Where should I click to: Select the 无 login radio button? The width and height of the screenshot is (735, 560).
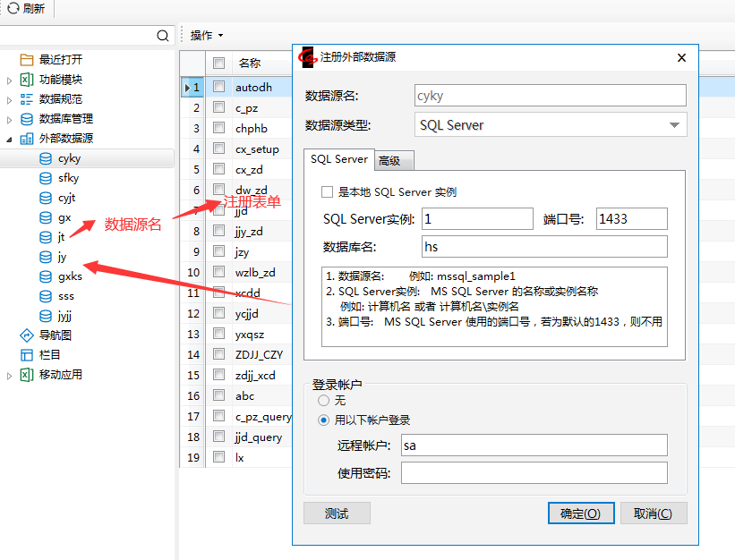coord(324,401)
